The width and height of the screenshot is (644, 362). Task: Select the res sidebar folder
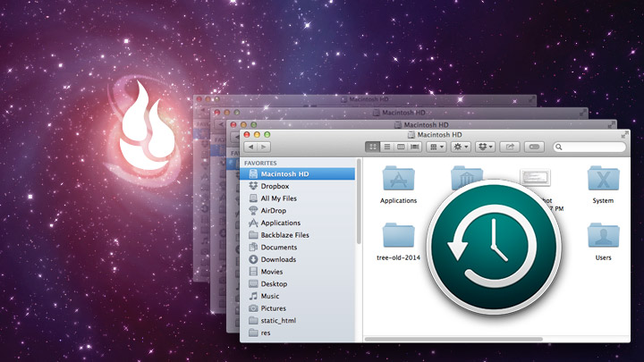[x=297, y=333]
